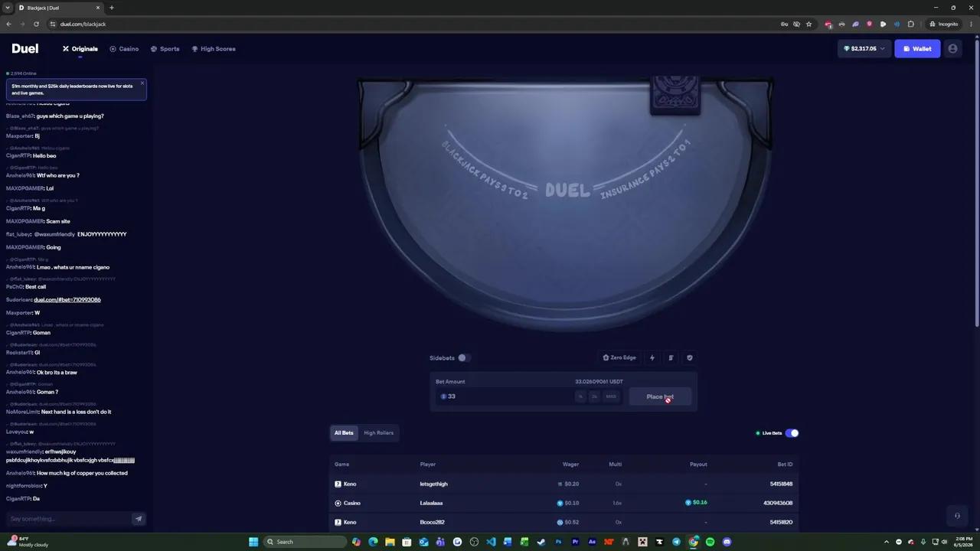This screenshot has height=551, width=980.
Task: Select the All Bets tab
Action: pos(344,433)
